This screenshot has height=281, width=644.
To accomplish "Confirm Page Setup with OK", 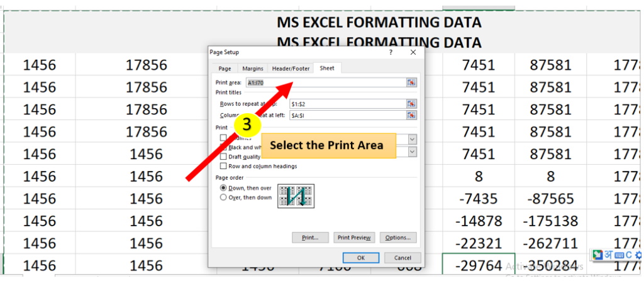I will click(x=361, y=258).
